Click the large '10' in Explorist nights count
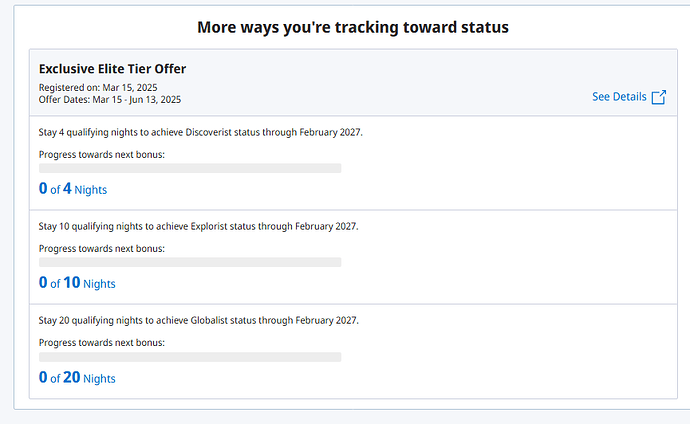690x424 pixels. pyautogui.click(x=72, y=283)
